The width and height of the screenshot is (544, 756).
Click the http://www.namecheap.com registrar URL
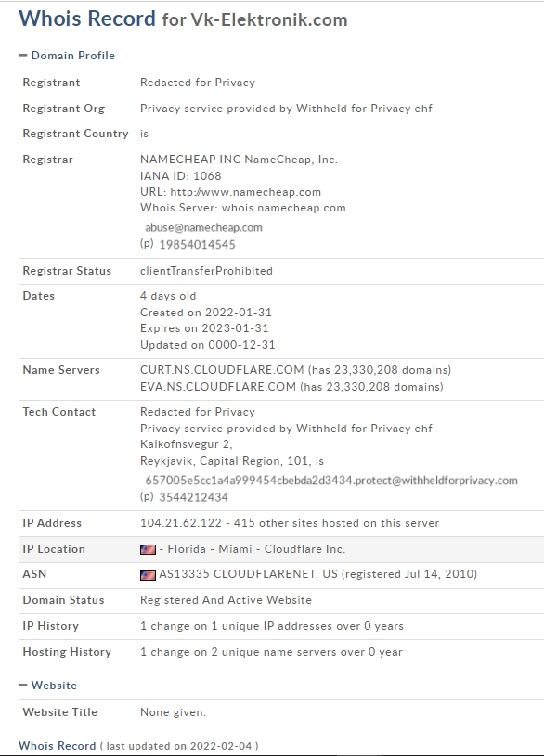(246, 192)
